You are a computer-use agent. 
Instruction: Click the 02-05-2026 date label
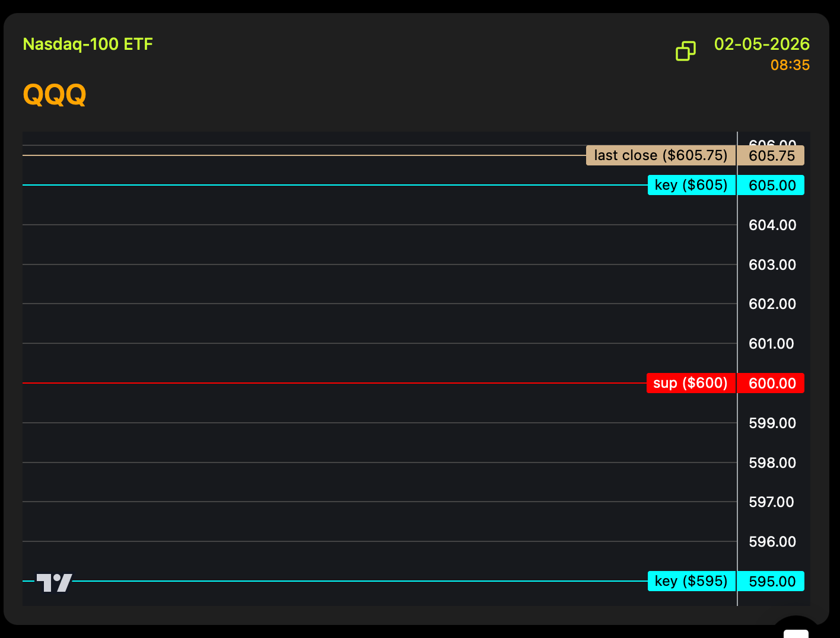click(762, 44)
